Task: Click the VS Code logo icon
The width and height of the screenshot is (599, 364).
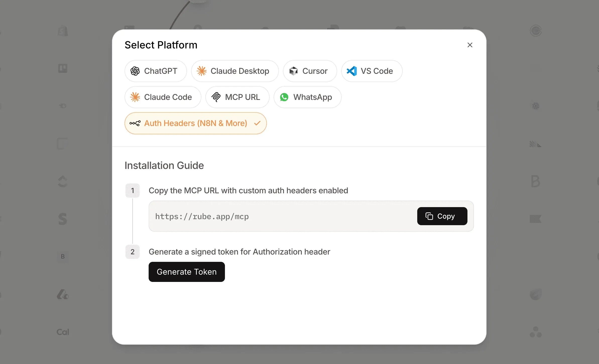Action: coord(352,71)
